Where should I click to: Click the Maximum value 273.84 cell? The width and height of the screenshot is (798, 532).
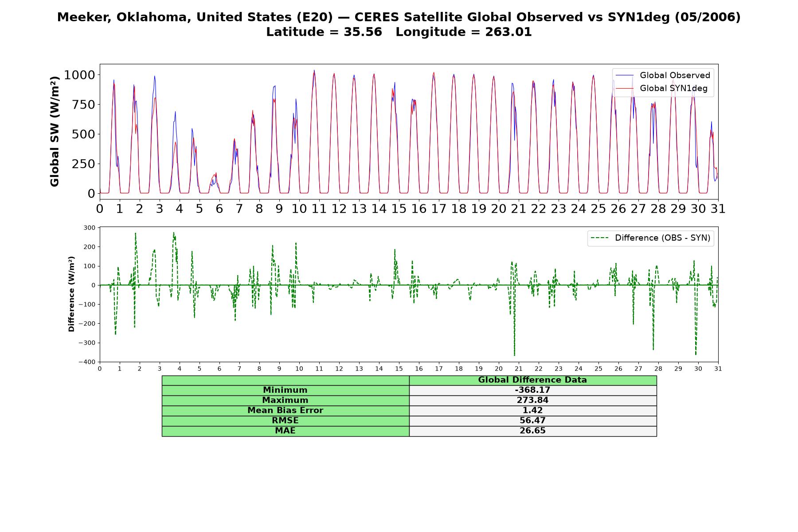(532, 400)
